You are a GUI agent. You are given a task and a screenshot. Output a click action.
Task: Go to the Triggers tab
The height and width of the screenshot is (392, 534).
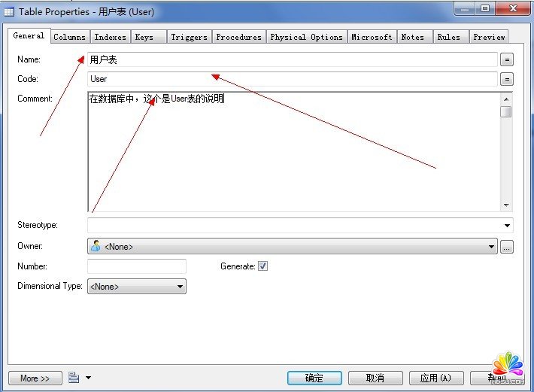coord(188,37)
